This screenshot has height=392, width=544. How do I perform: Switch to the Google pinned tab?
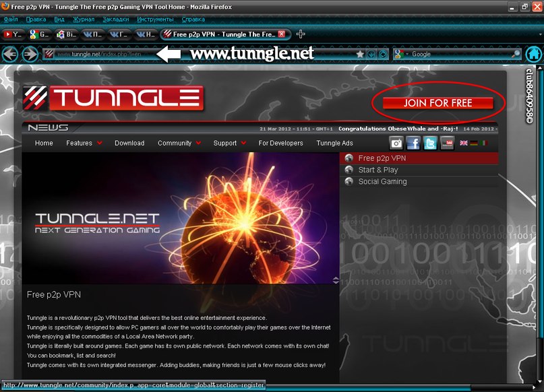point(39,34)
